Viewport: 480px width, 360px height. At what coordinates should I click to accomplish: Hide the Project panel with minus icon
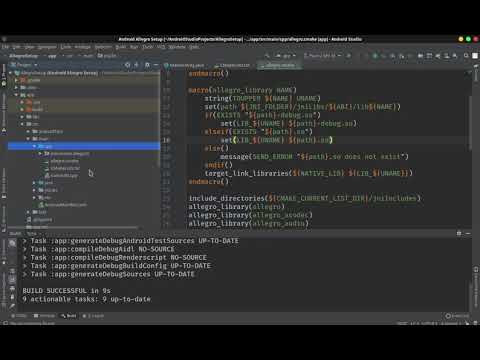point(156,65)
